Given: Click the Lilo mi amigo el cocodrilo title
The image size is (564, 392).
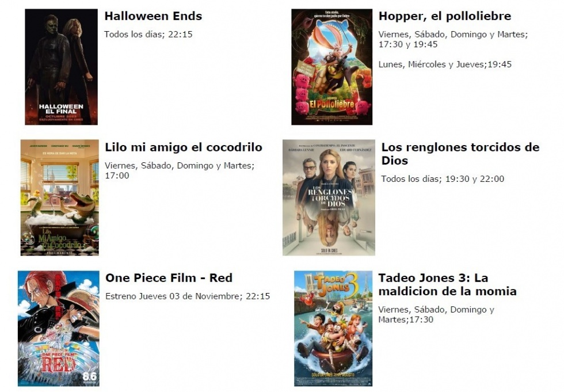Looking at the screenshot, I should pyautogui.click(x=184, y=147).
